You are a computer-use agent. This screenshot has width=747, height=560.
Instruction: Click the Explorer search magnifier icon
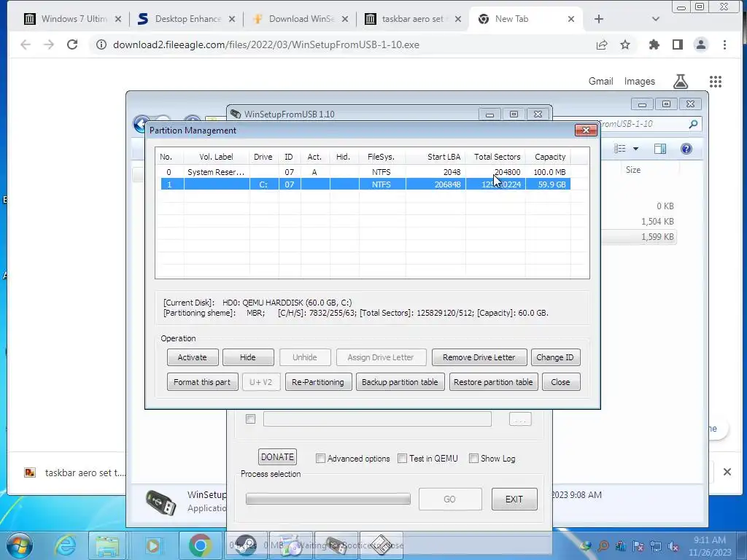[x=693, y=124]
